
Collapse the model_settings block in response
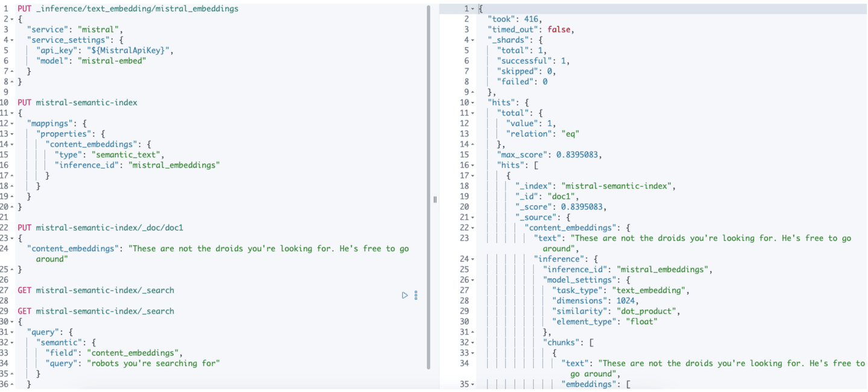point(474,280)
